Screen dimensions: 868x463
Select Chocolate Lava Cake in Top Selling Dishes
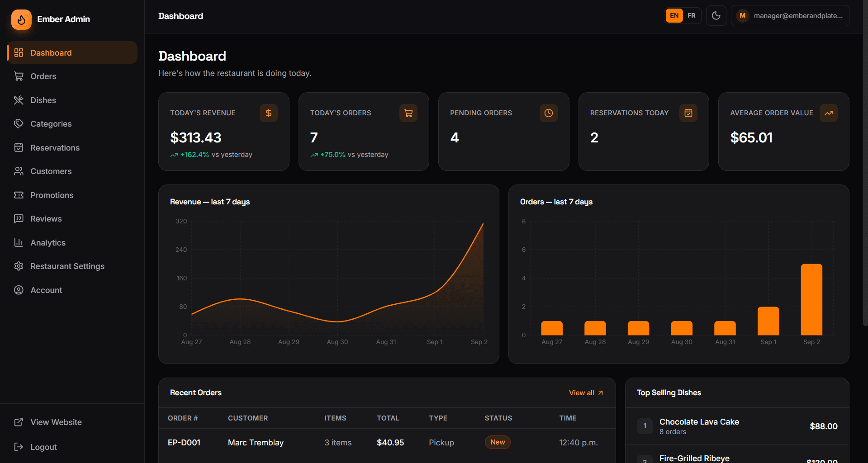click(737, 426)
